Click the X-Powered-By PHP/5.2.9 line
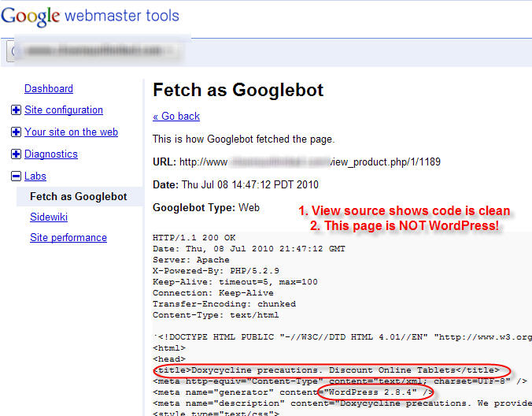The height and width of the screenshot is (416, 532). pyautogui.click(x=216, y=271)
